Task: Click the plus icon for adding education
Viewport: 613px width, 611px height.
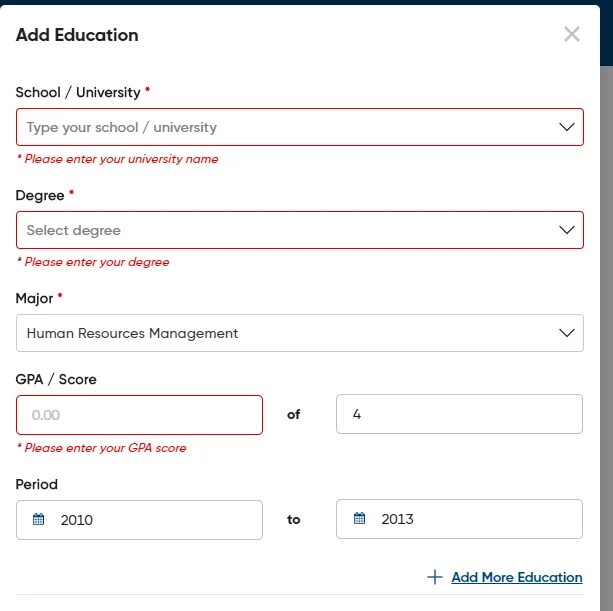Action: tap(434, 577)
